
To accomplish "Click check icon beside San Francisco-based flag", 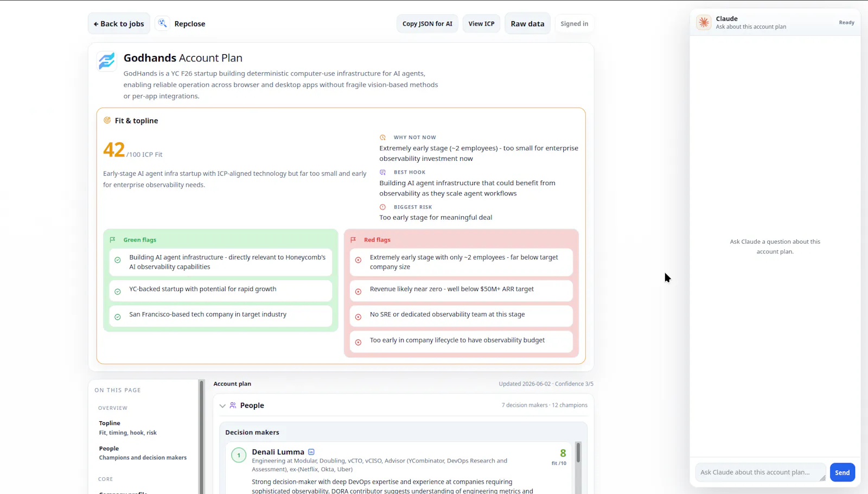I will pyautogui.click(x=118, y=317).
